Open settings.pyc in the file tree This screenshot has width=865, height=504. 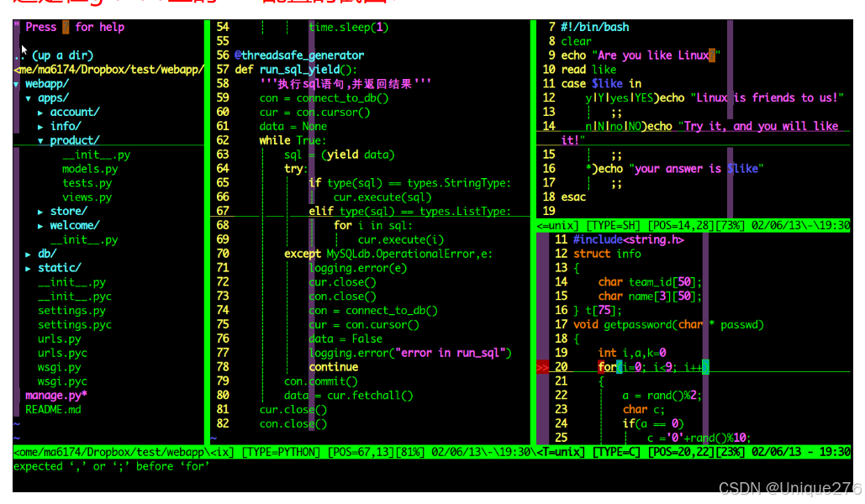click(x=75, y=325)
